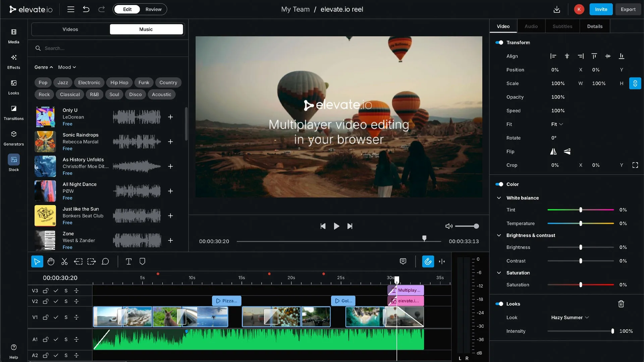Click the Sonic Raindrops track thumbnail

(45, 141)
